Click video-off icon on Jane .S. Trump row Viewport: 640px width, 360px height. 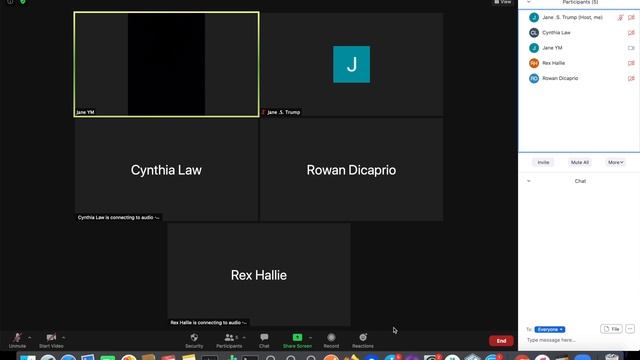click(631, 18)
